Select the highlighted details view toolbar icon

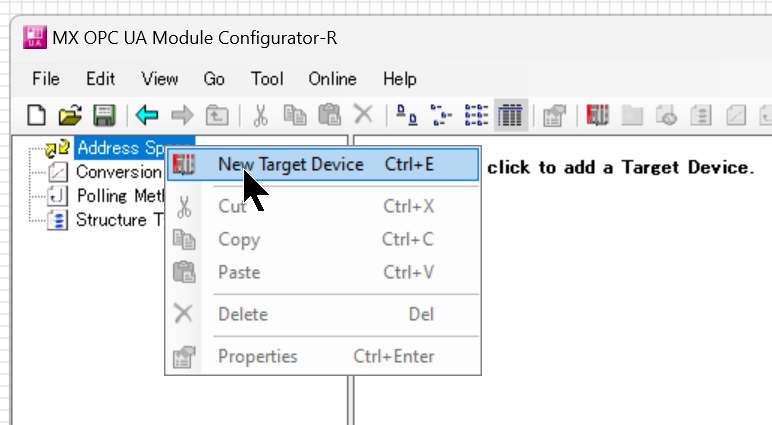pyautogui.click(x=511, y=116)
